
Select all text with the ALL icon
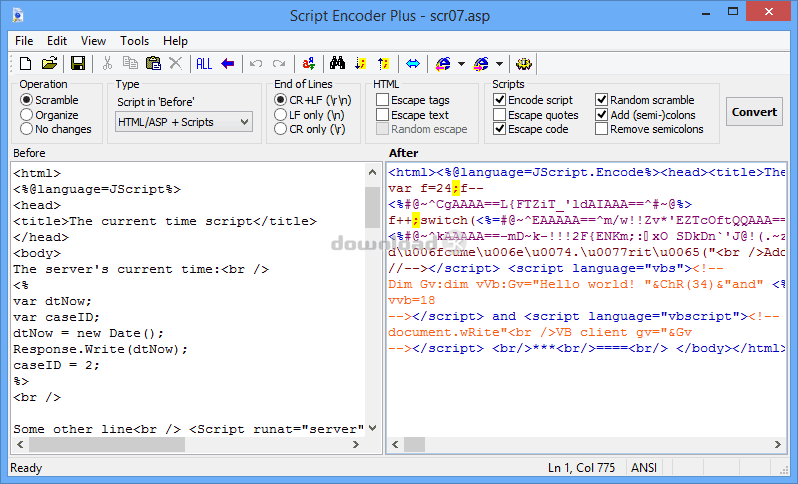(x=204, y=64)
